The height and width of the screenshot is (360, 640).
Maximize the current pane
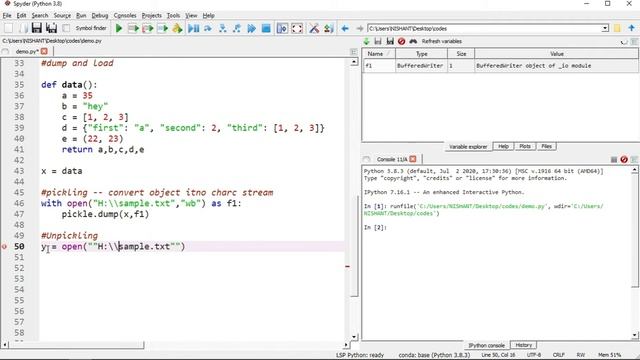coord(282,28)
